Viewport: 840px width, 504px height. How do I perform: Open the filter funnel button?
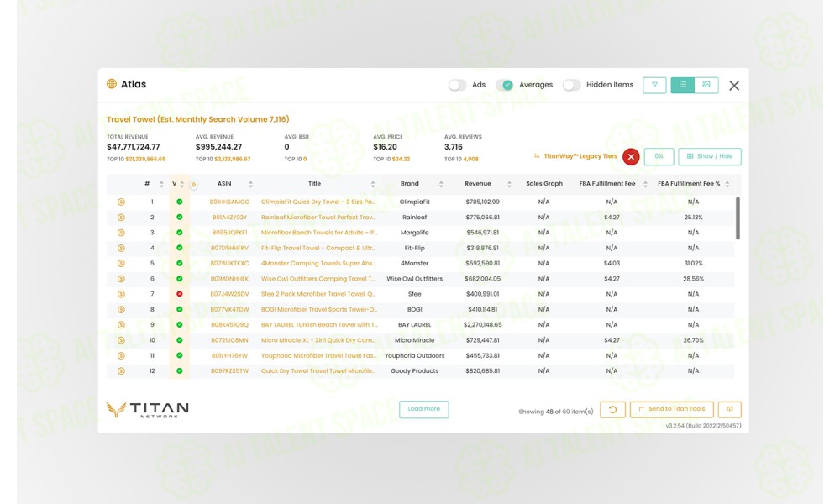654,85
